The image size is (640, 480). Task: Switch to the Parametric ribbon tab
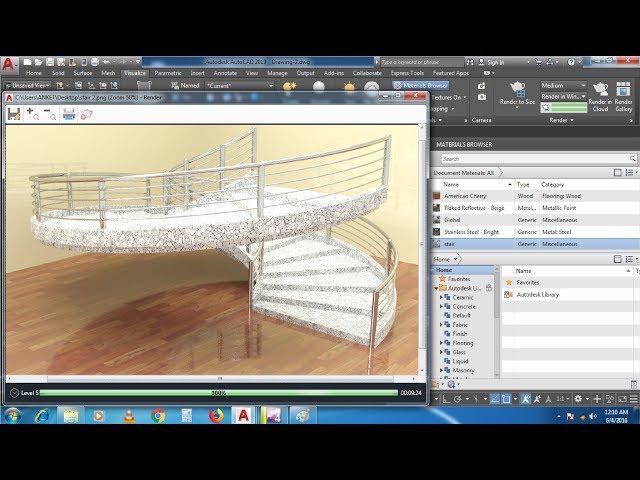167,73
